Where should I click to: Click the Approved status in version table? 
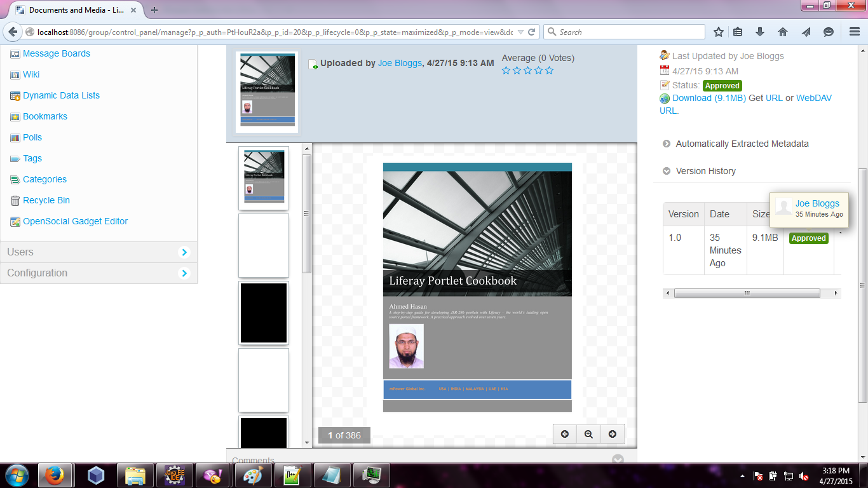(808, 238)
